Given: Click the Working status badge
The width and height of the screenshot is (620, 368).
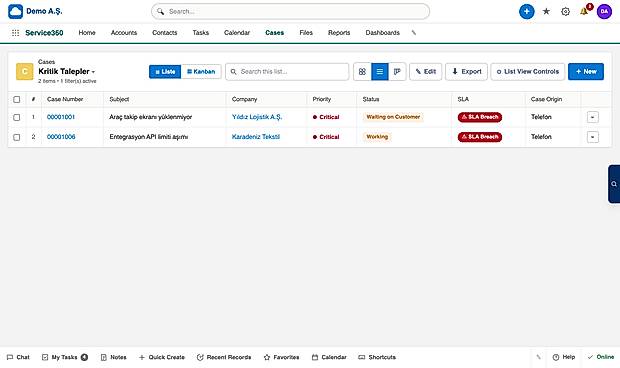Looking at the screenshot, I should [377, 137].
